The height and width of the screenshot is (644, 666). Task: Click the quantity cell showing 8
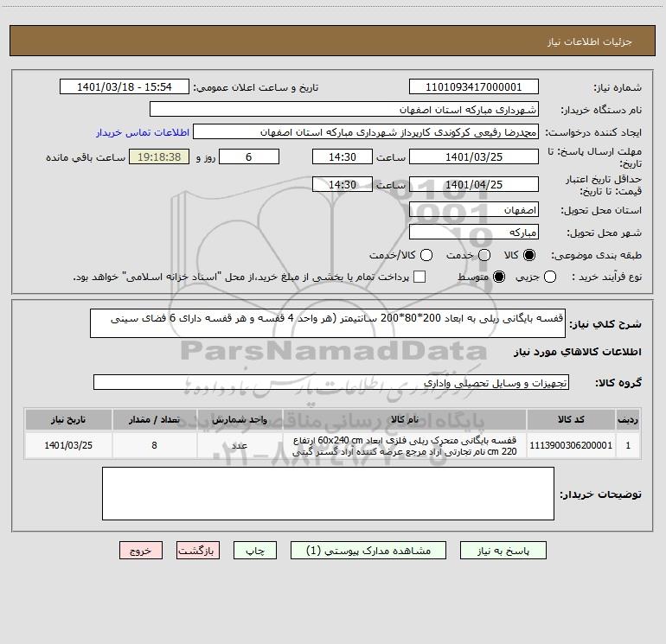coord(154,445)
